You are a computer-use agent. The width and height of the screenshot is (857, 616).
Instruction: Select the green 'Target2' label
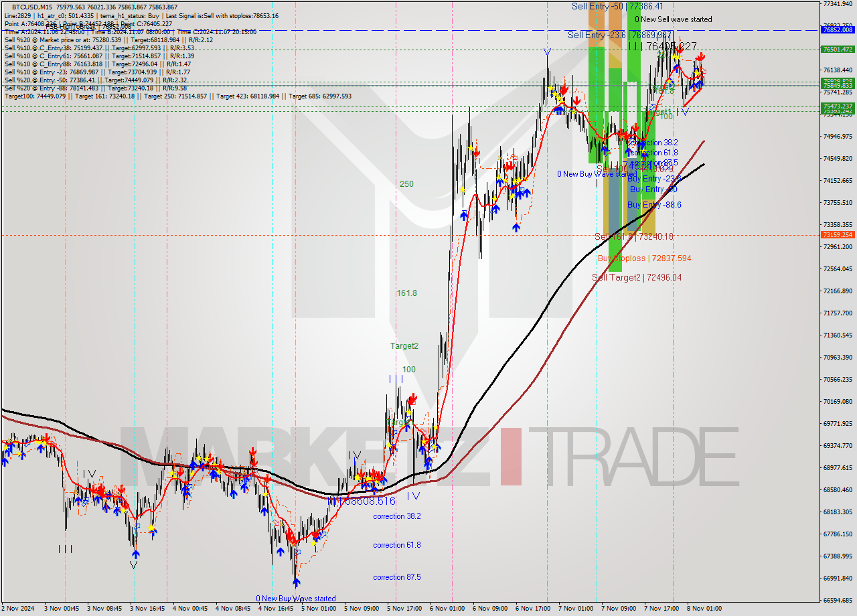(404, 346)
